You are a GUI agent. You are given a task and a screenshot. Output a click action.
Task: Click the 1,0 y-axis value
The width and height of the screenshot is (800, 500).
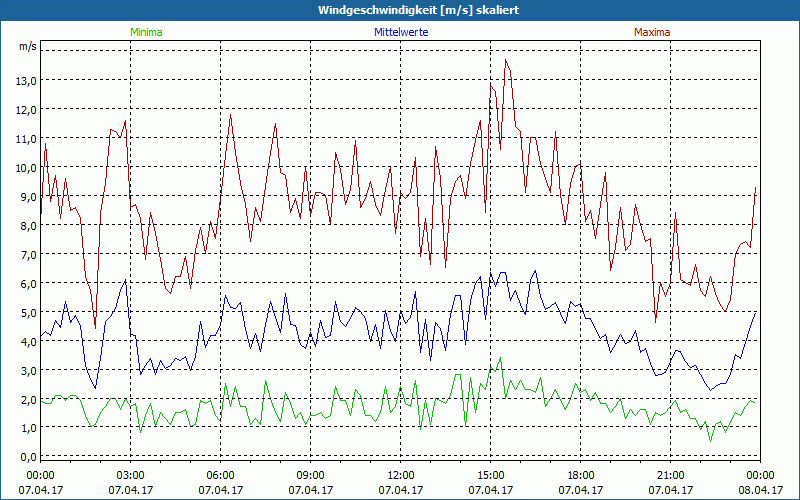click(x=30, y=428)
